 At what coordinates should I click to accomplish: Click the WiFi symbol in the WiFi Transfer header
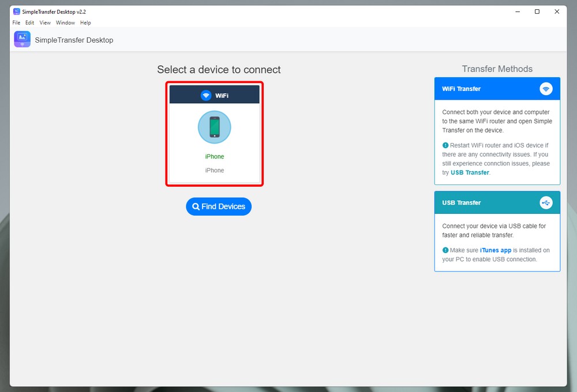pos(546,89)
